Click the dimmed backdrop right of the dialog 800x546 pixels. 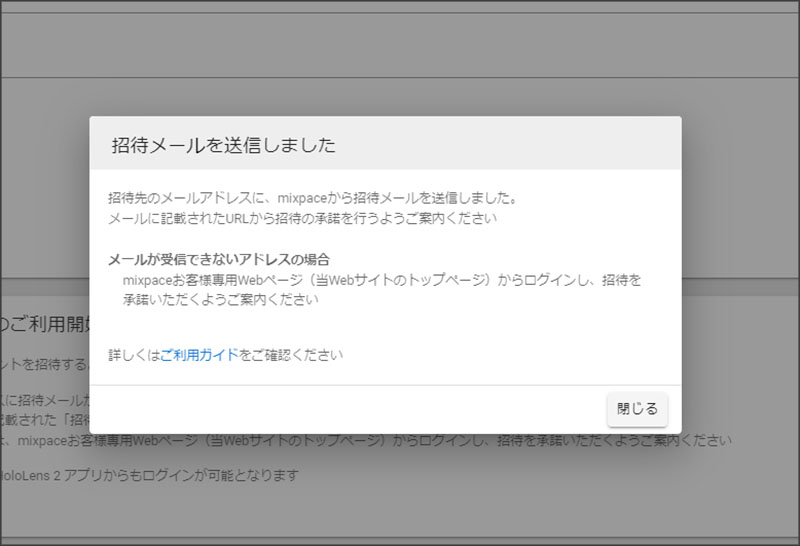pyautogui.click(x=740, y=250)
